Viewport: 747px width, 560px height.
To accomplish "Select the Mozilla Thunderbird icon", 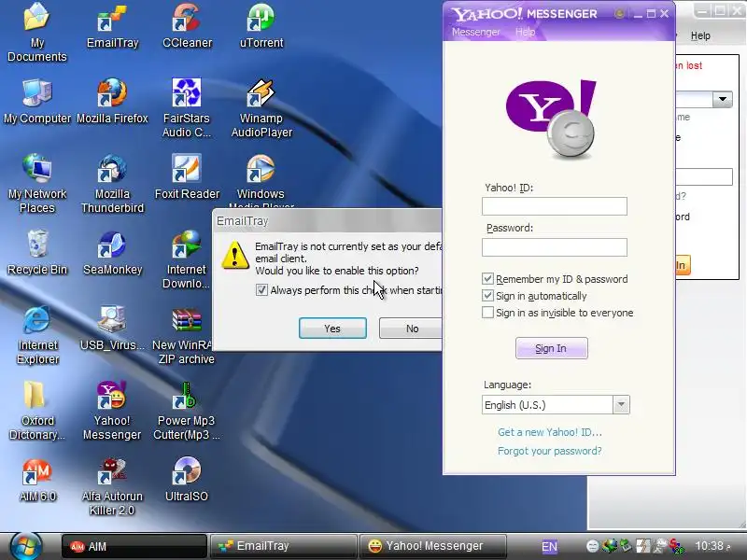I will tap(112, 184).
